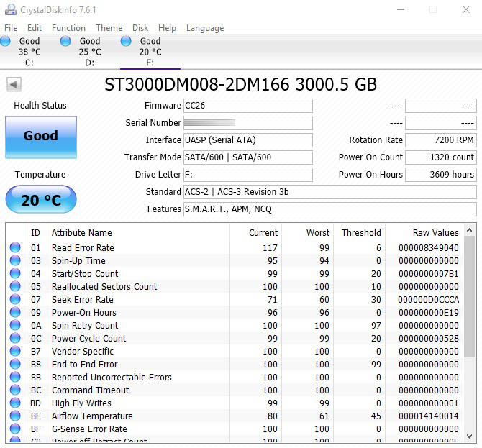The width and height of the screenshot is (482, 448).
Task: Select the Power Cycle Count raw value 00000000528
Action: 429,338
